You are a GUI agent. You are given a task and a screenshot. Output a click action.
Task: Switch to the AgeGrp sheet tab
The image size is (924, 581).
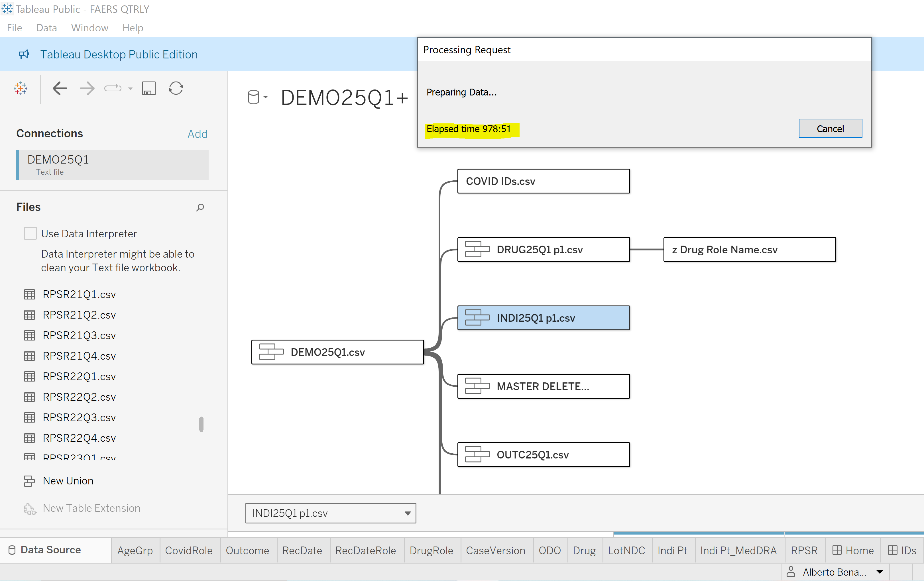[135, 550]
